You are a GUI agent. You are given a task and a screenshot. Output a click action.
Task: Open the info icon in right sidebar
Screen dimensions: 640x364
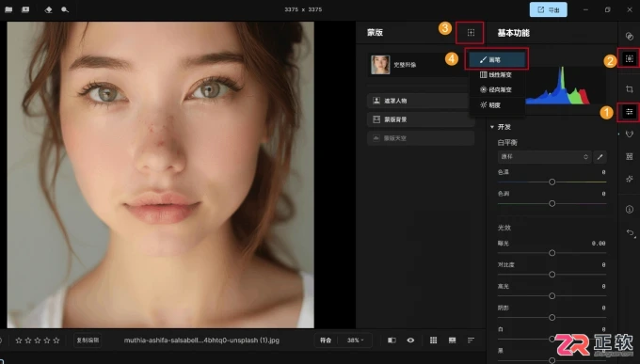pos(629,210)
